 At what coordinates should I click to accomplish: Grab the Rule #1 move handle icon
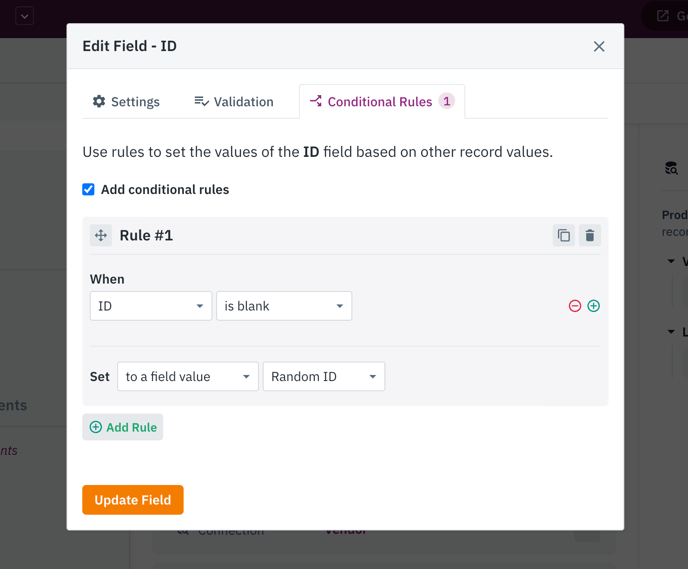click(x=101, y=236)
